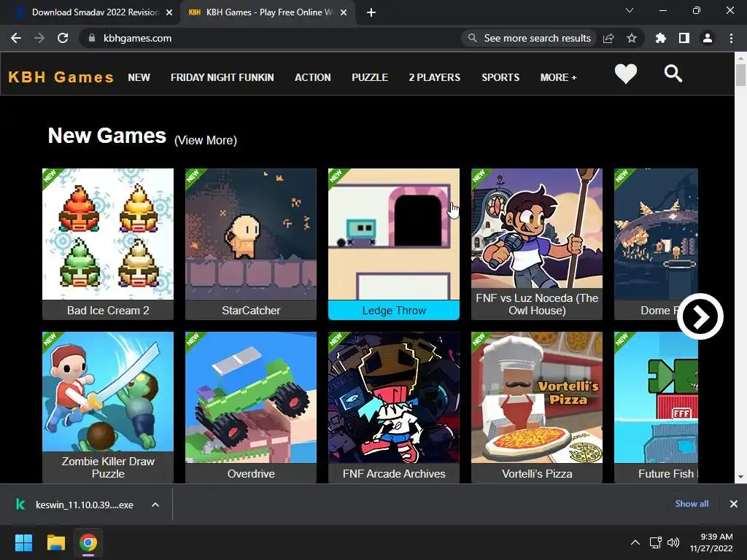Open the Action category
The image size is (747, 560).
(312, 77)
